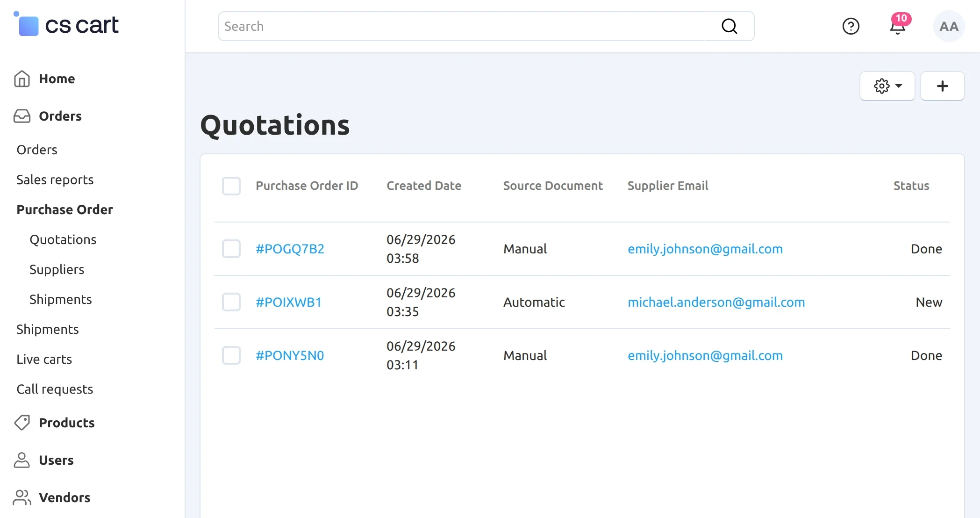Open purchase order #PONY5N0

(290, 355)
